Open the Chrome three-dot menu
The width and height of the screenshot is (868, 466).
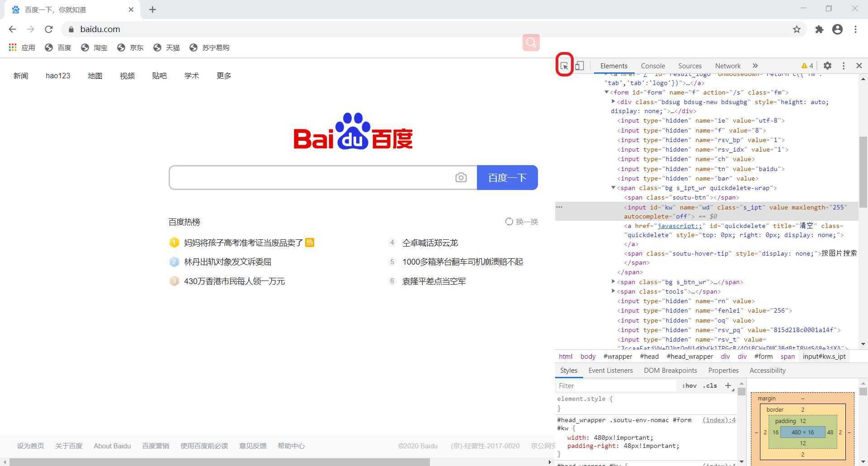pos(855,29)
